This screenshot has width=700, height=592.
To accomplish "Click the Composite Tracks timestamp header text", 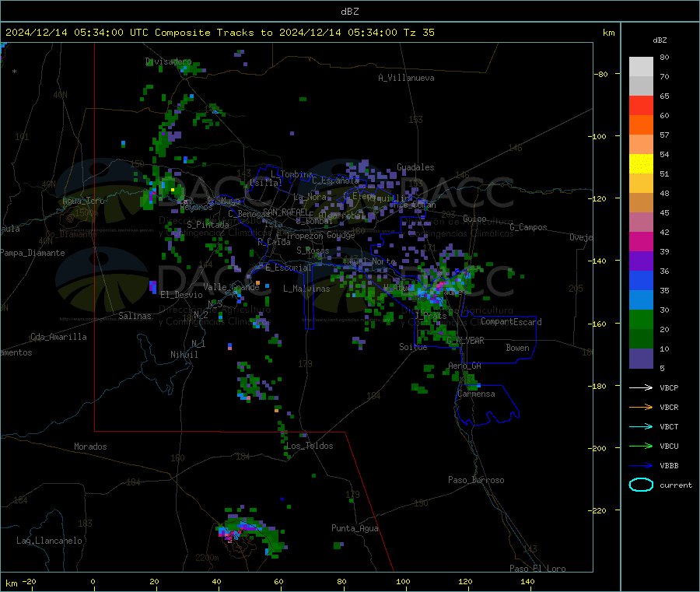I will [x=220, y=33].
